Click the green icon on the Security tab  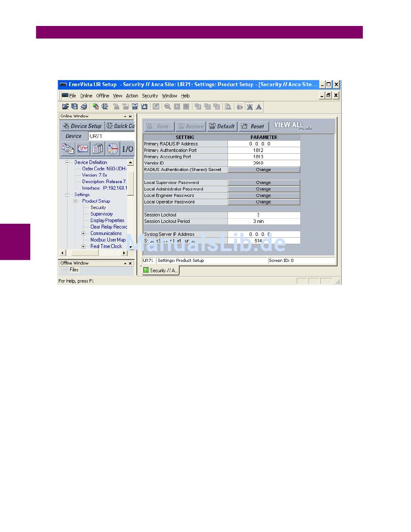146,270
